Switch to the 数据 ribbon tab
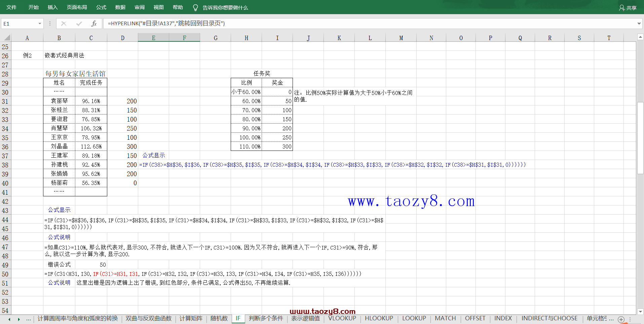 [x=120, y=7]
